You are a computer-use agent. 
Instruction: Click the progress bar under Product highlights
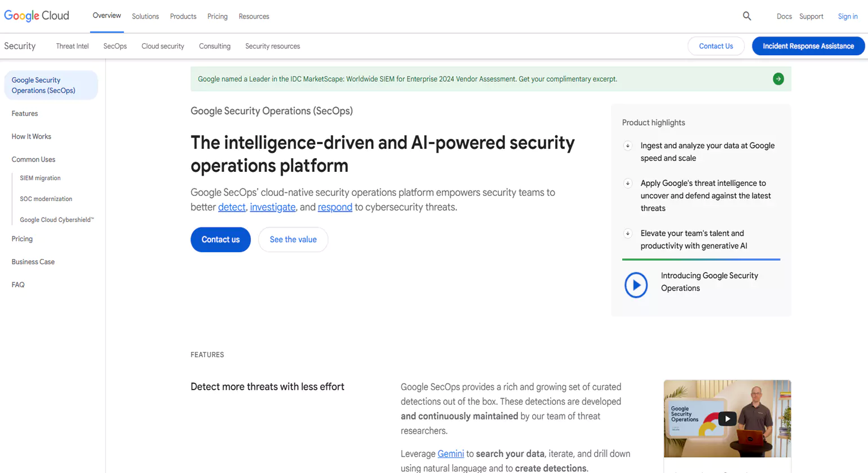(x=701, y=260)
